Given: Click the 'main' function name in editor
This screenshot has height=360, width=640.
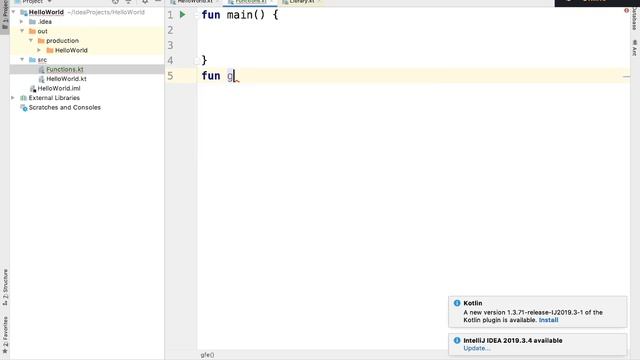Looking at the screenshot, I should (x=240, y=15).
